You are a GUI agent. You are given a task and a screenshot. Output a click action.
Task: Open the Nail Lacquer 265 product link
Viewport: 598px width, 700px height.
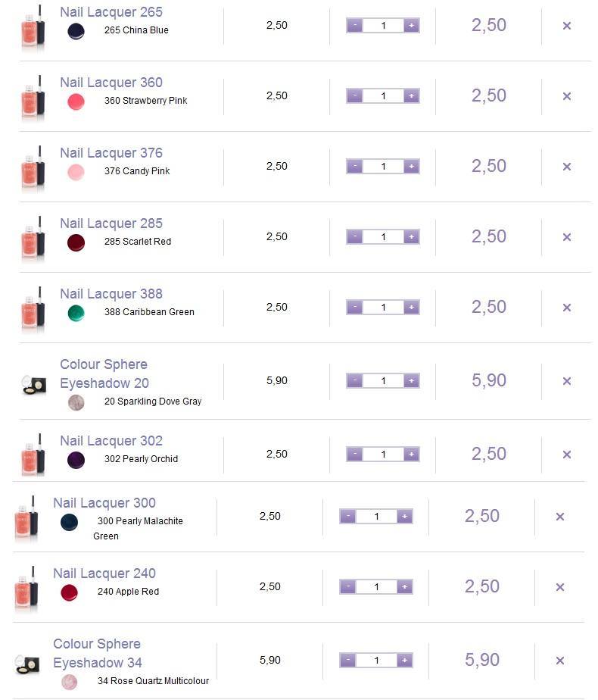point(111,12)
